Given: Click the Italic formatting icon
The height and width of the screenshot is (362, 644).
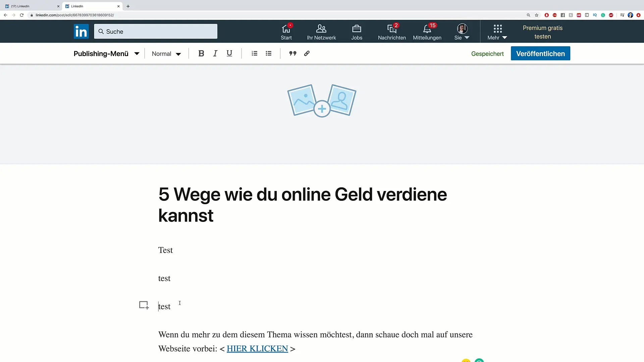Looking at the screenshot, I should click(x=215, y=54).
